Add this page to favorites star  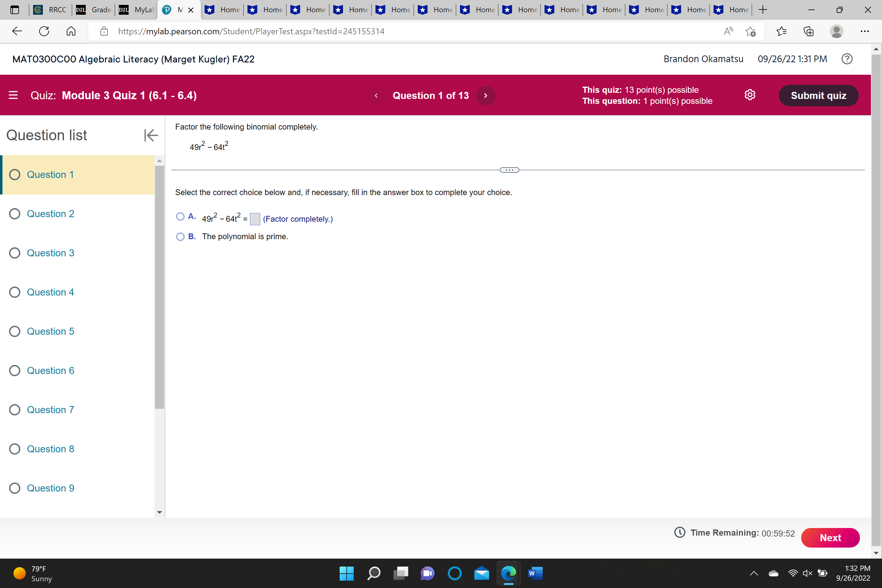(x=750, y=31)
